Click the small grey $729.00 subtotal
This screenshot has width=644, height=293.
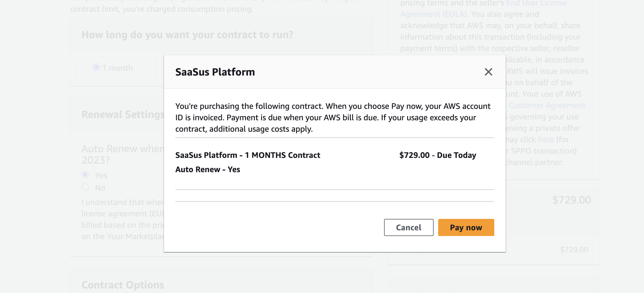coord(574,250)
